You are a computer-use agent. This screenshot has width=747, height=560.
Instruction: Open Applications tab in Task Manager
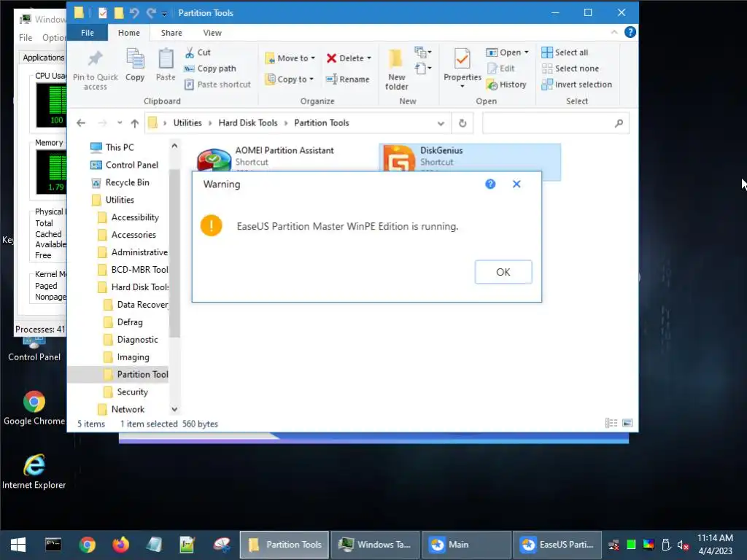(43, 58)
